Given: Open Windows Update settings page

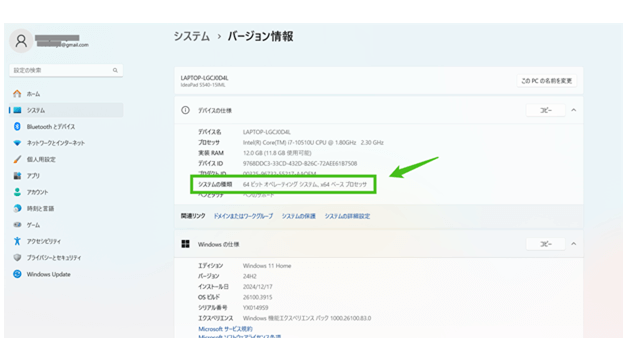Looking at the screenshot, I should coord(66,274).
